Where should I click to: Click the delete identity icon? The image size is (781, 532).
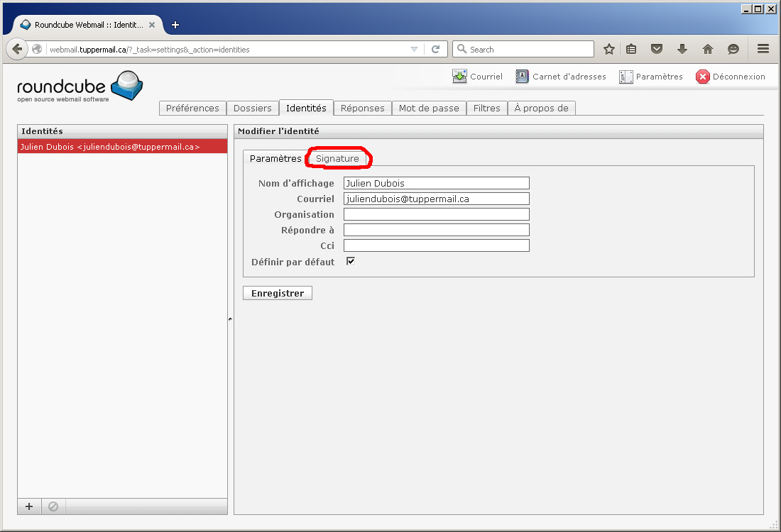[53, 506]
